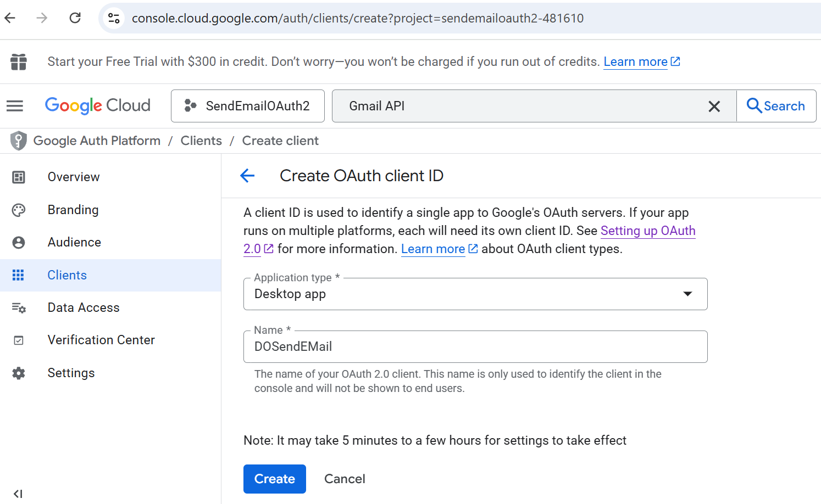Click the gift icon in trial banner
821x504 pixels.
tap(19, 61)
